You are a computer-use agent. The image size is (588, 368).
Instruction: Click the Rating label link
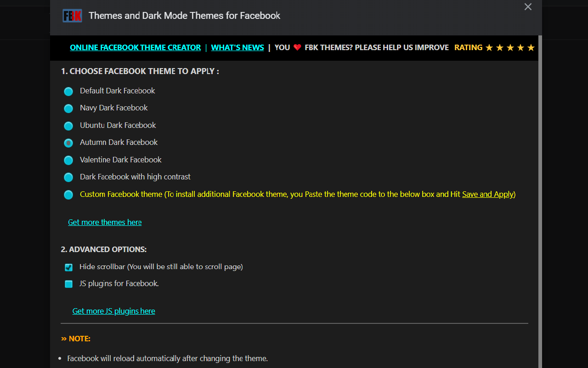point(468,47)
